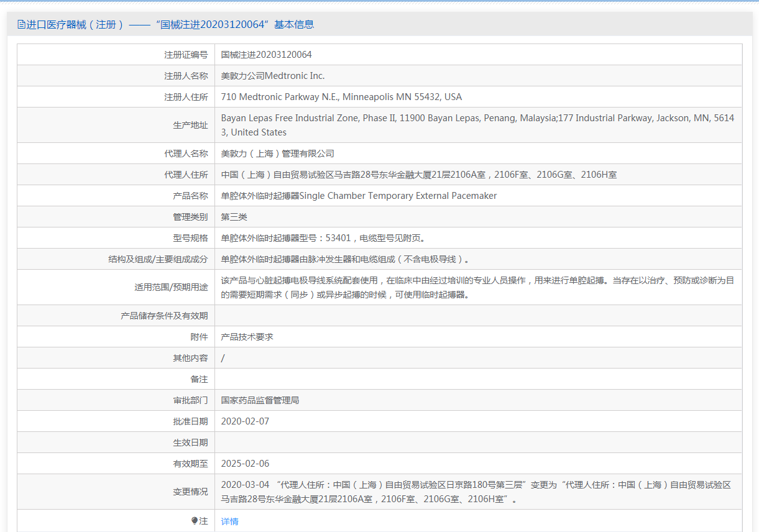759x532 pixels.
Task: Open the 详情 link
Action: (x=230, y=521)
